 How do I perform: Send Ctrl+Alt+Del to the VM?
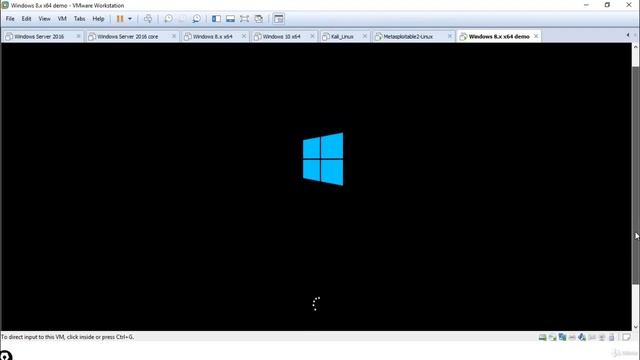[148, 19]
